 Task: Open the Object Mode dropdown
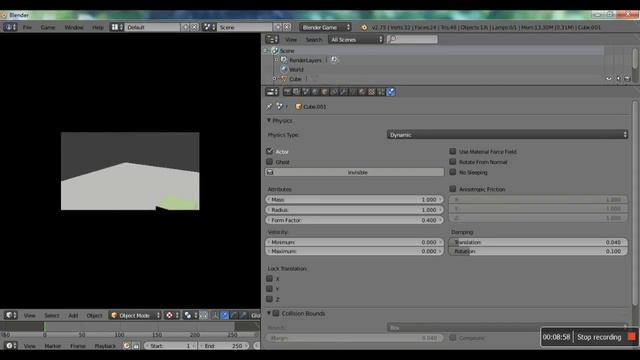pyautogui.click(x=135, y=315)
